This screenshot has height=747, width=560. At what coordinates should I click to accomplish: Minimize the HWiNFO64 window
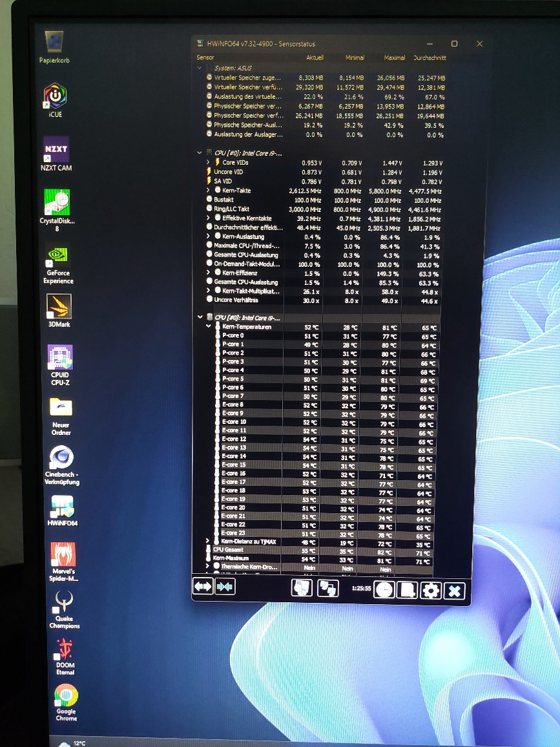click(430, 44)
